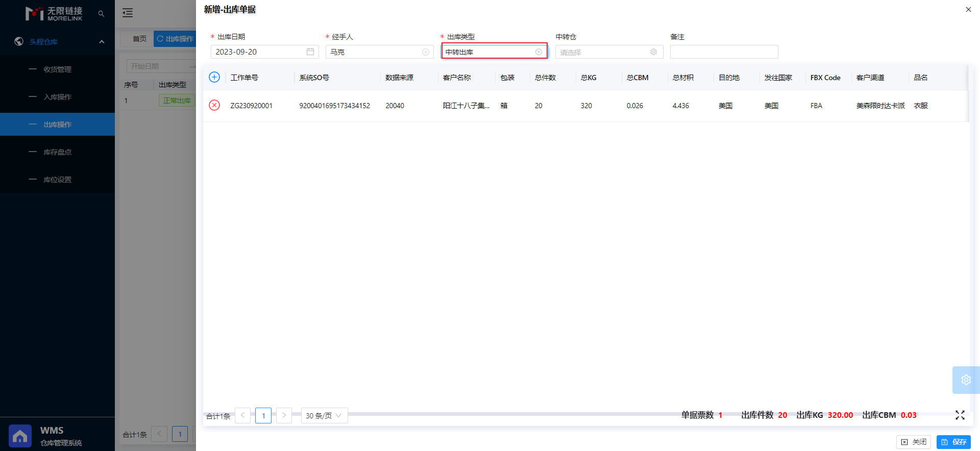This screenshot has height=451, width=980.
Task: Select 入库操作 in the sidebar
Action: [x=57, y=97]
